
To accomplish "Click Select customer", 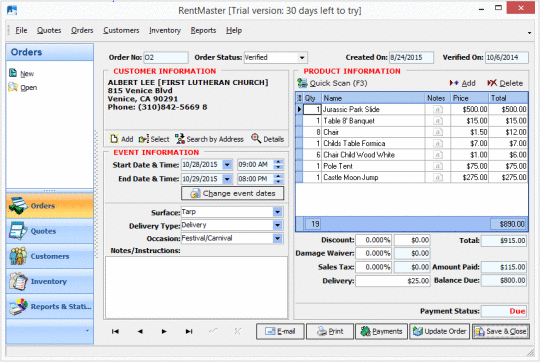I will (x=154, y=139).
